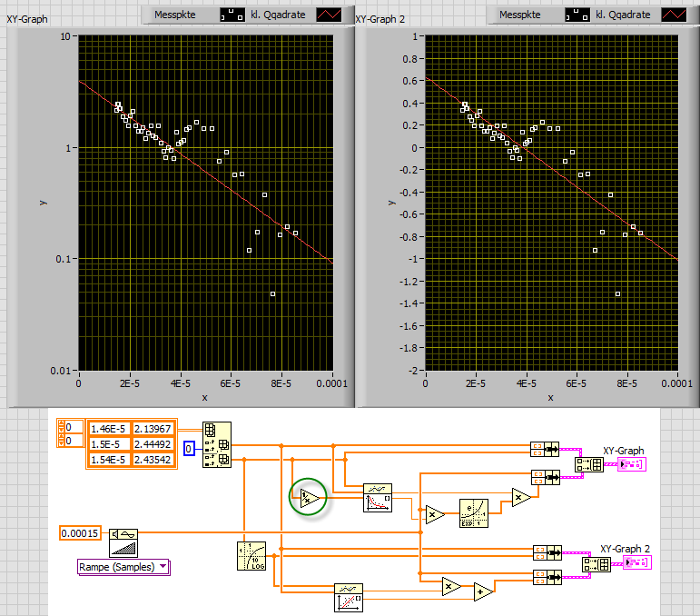This screenshot has height=616, width=700.
Task: Click the x-axis 0.0001 marker on XY-Graph
Action: pyautogui.click(x=331, y=383)
